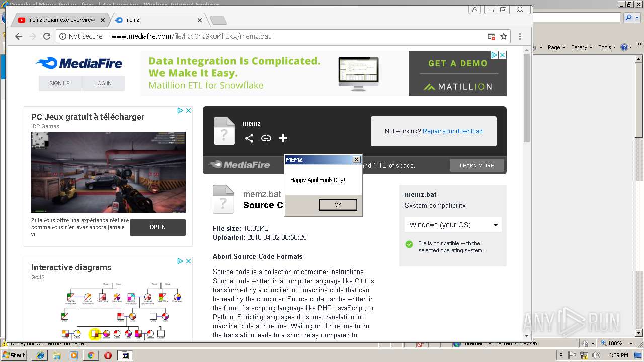Click the Not secure site info icon
The image size is (644, 362).
63,36
